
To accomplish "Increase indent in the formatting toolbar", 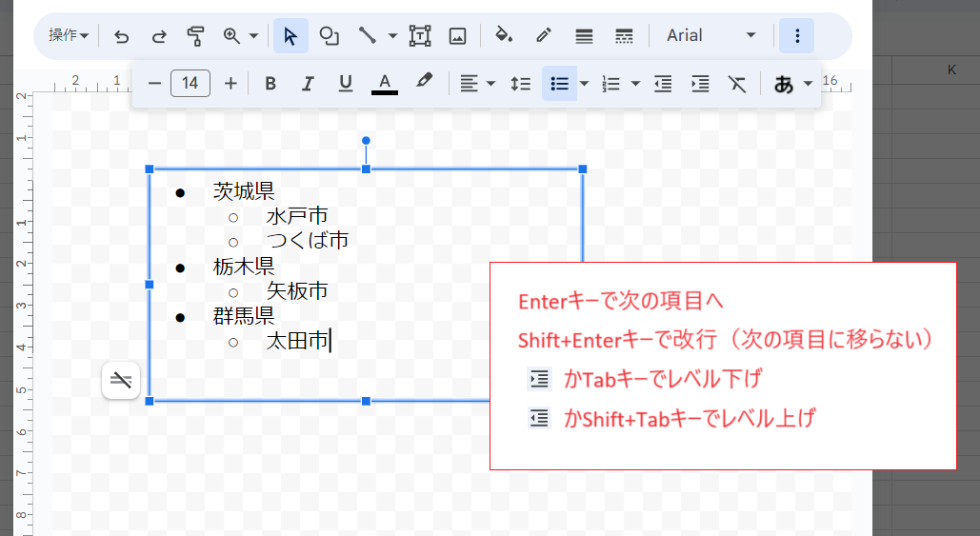I will (700, 83).
